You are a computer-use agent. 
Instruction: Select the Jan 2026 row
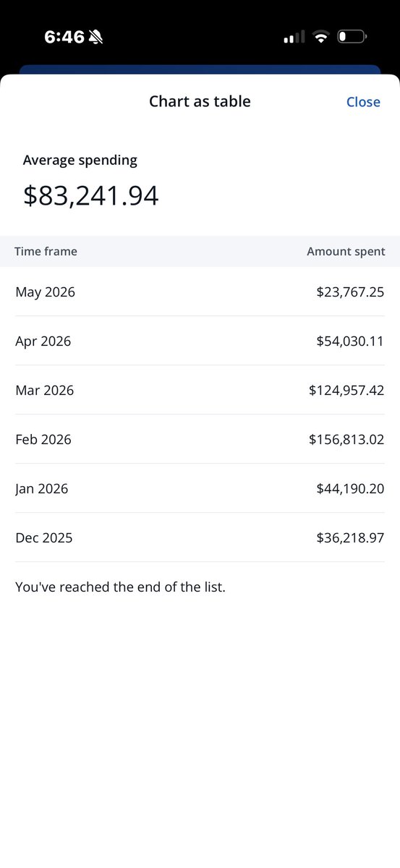(x=200, y=488)
